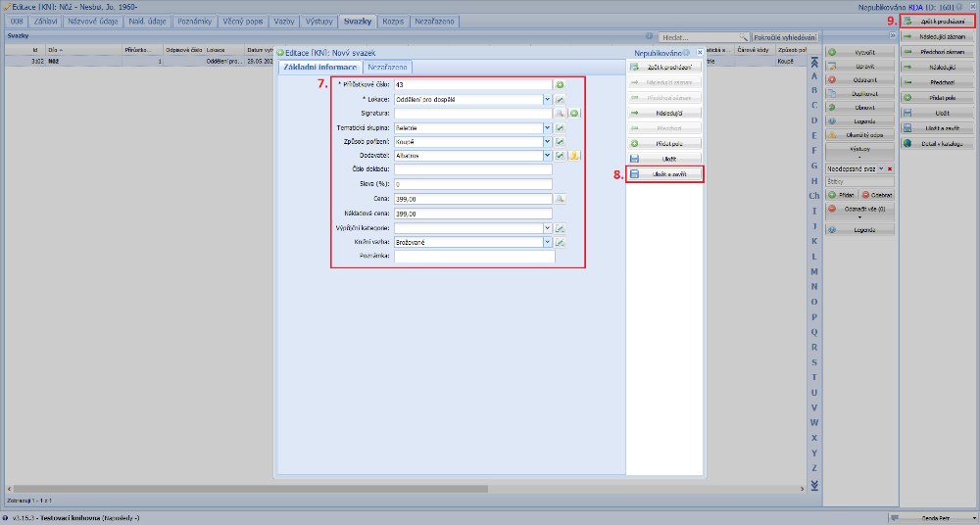980x525 pixels.
Task: Expand the Výpůjční kategorie dropdown
Action: coord(547,228)
